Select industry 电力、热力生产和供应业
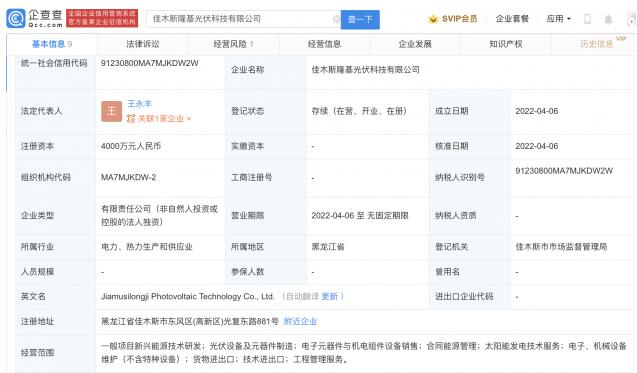The image size is (637, 373). coord(147,247)
